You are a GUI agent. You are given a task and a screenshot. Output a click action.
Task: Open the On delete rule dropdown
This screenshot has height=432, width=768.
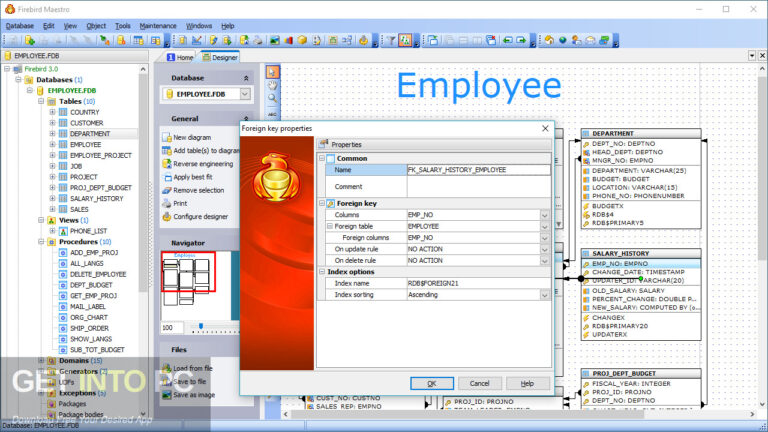(545, 261)
